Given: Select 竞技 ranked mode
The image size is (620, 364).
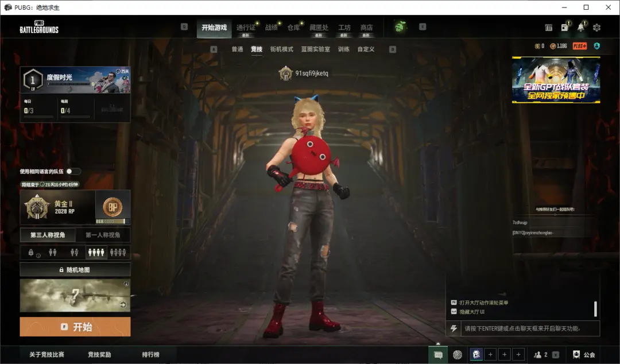Looking at the screenshot, I should click(x=257, y=49).
